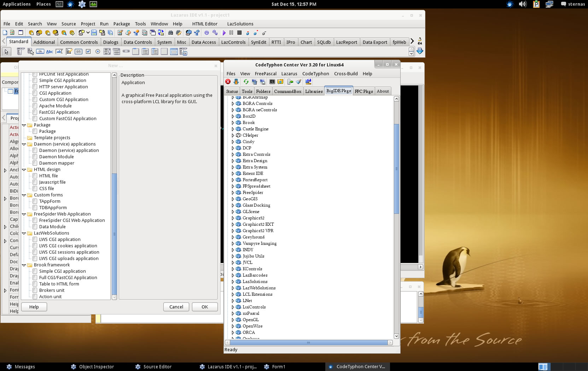The height and width of the screenshot is (371, 588).
Task: Select 'FreeSpider CGI Web Application' in the tree
Action: pyautogui.click(x=72, y=220)
